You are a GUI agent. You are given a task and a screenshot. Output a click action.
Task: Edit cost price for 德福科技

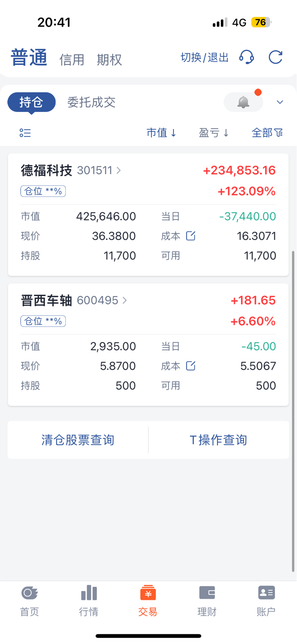[191, 236]
